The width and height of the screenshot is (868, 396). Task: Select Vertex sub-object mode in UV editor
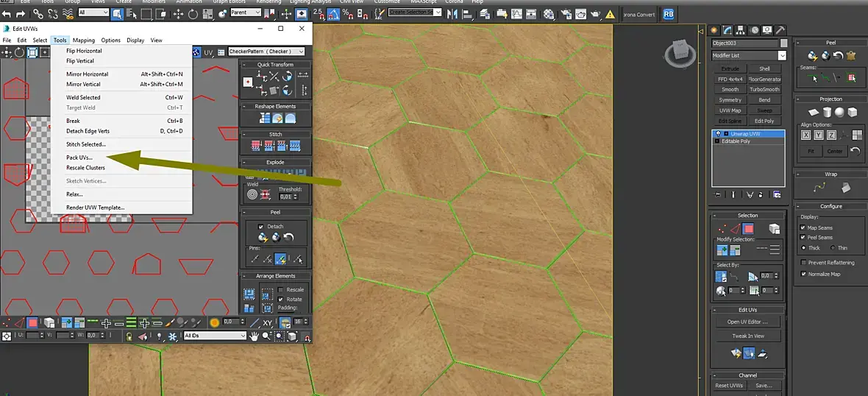6,322
